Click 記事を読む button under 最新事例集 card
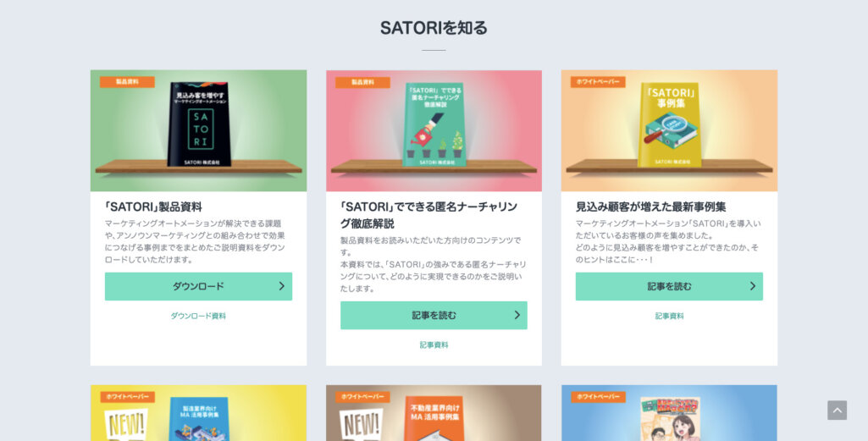Image resolution: width=868 pixels, height=441 pixels. tap(669, 286)
